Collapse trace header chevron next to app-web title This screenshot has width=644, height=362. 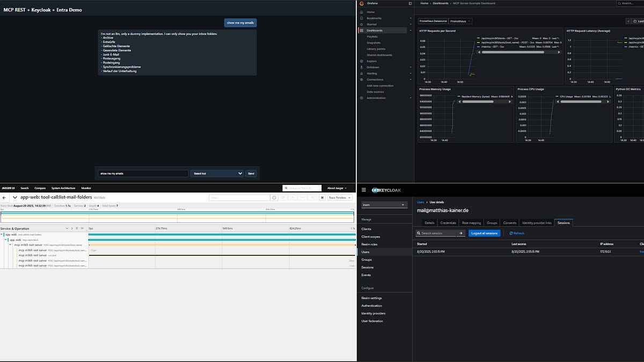click(14, 197)
